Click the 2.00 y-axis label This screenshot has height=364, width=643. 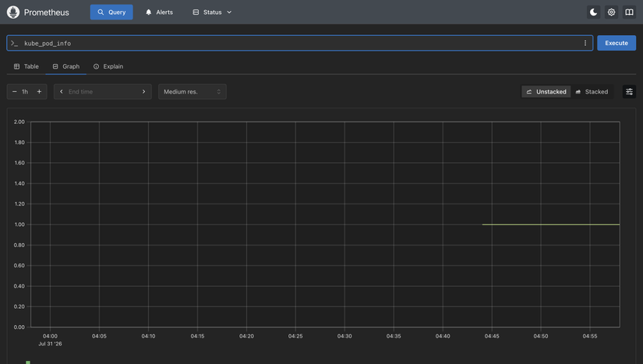coord(19,122)
